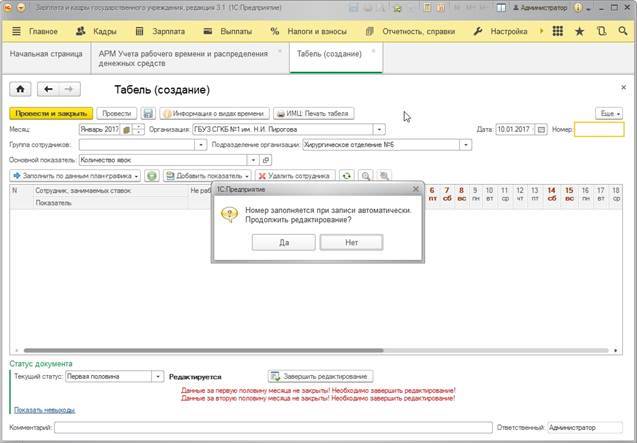Image resolution: width=637 pixels, height=443 pixels.
Task: Click the green refresh arrows icon
Action: [x=346, y=175]
